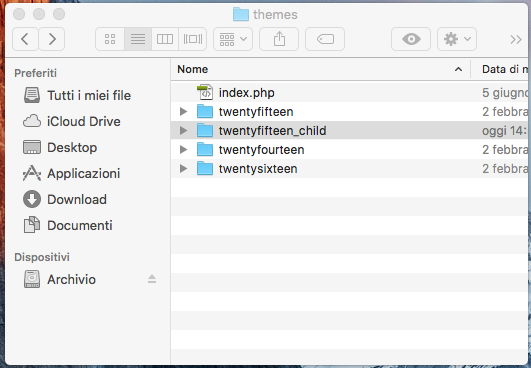Select the twentyfourteen folder name

click(x=261, y=150)
